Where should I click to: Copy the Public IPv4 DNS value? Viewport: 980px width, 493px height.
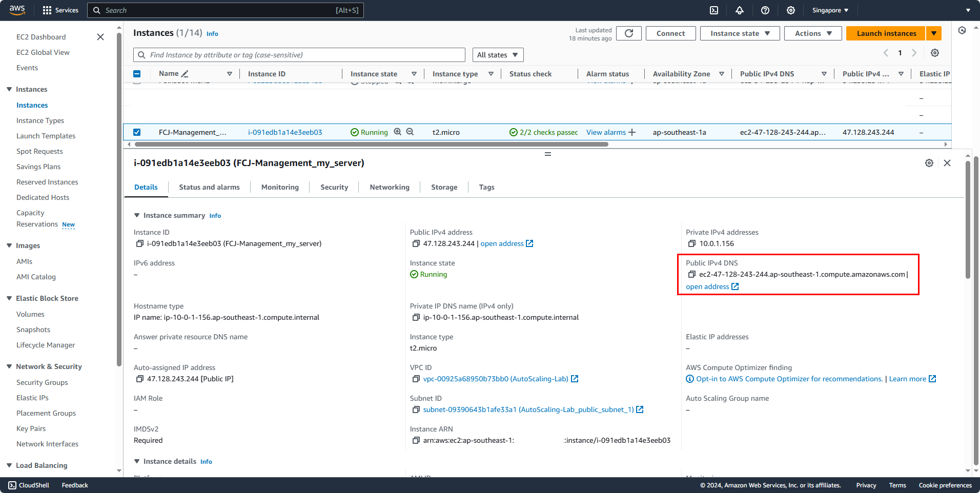pos(691,275)
